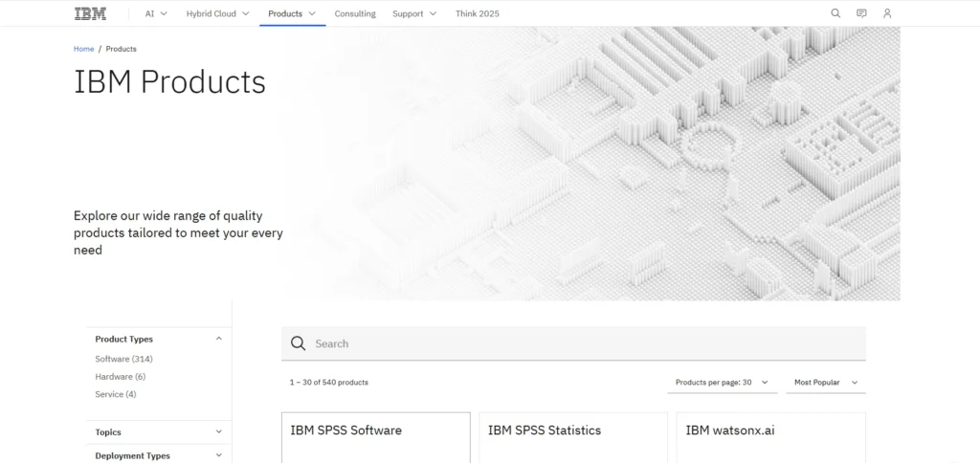The height and width of the screenshot is (463, 980).
Task: Click the '1 – 30 of 540 products' text
Action: (x=329, y=383)
